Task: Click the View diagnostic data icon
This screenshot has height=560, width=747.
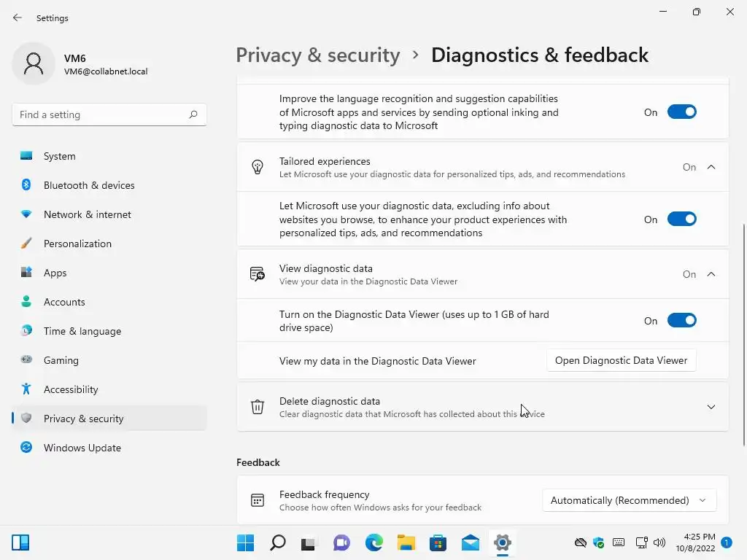Action: click(258, 274)
